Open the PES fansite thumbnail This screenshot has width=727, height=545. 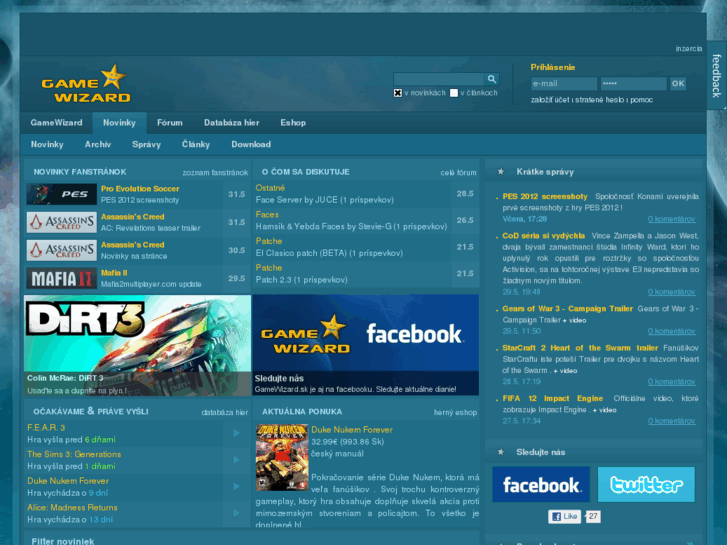[62, 194]
